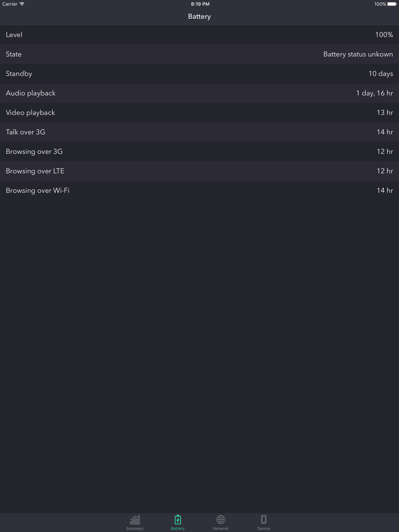Select the Level row
399x532 pixels.
(199, 35)
